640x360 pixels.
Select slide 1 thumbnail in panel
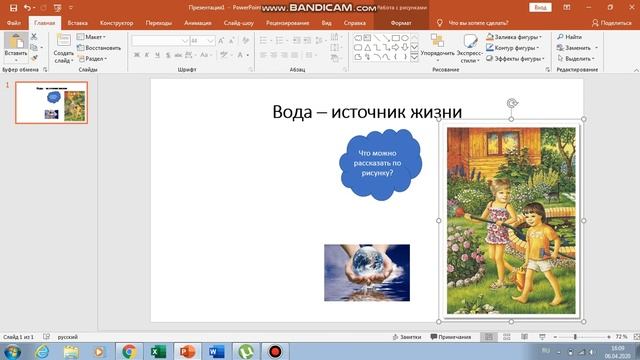(x=51, y=102)
